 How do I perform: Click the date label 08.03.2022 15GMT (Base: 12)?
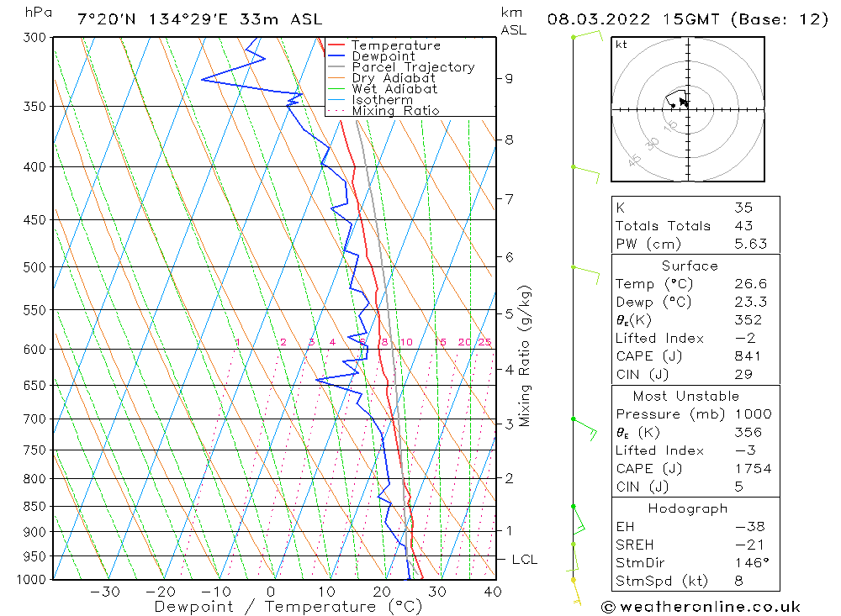(688, 19)
